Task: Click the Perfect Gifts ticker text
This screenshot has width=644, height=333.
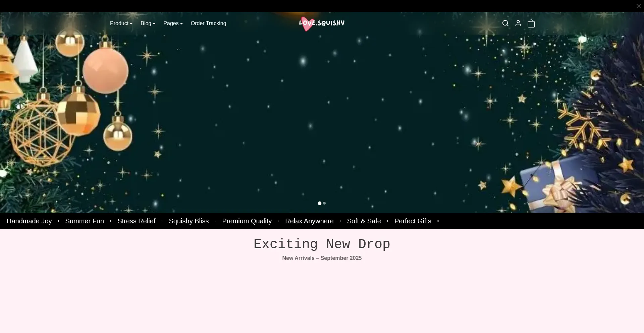Action: (x=413, y=221)
